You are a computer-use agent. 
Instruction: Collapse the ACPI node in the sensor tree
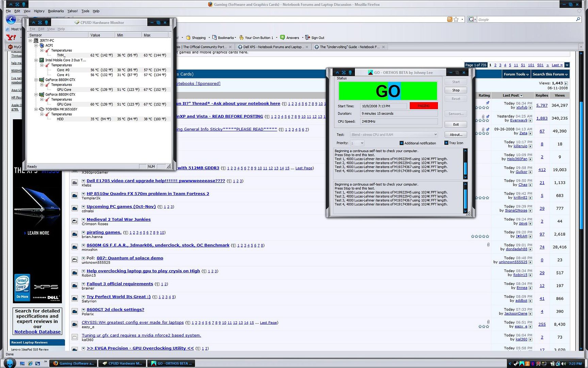click(36, 45)
